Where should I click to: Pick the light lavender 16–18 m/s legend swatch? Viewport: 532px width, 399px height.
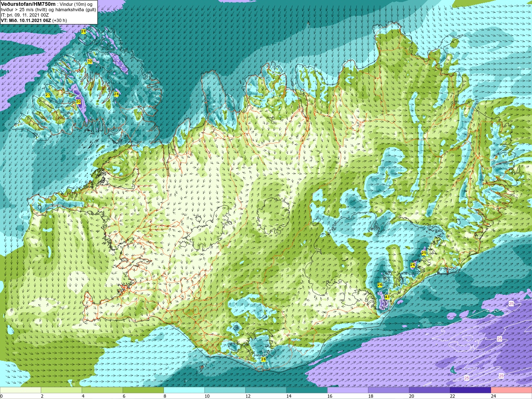[x=348, y=390]
